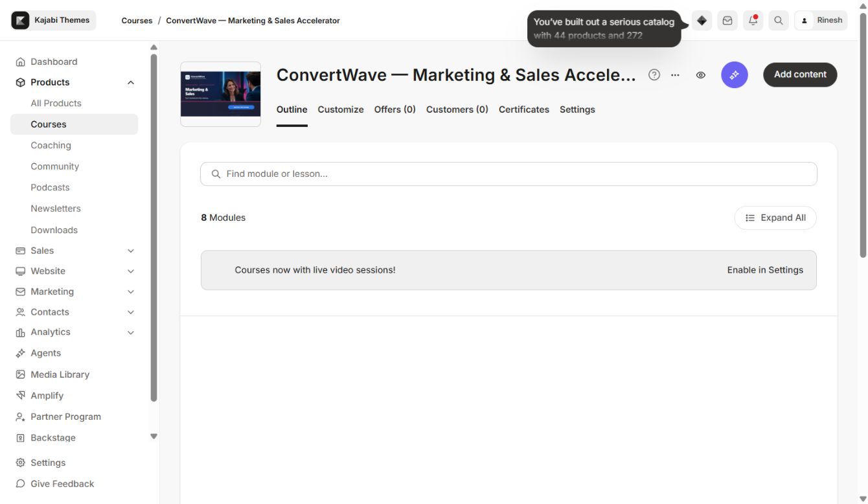The height and width of the screenshot is (504, 868).
Task: Open the Customers (0) tab
Action: [457, 109]
